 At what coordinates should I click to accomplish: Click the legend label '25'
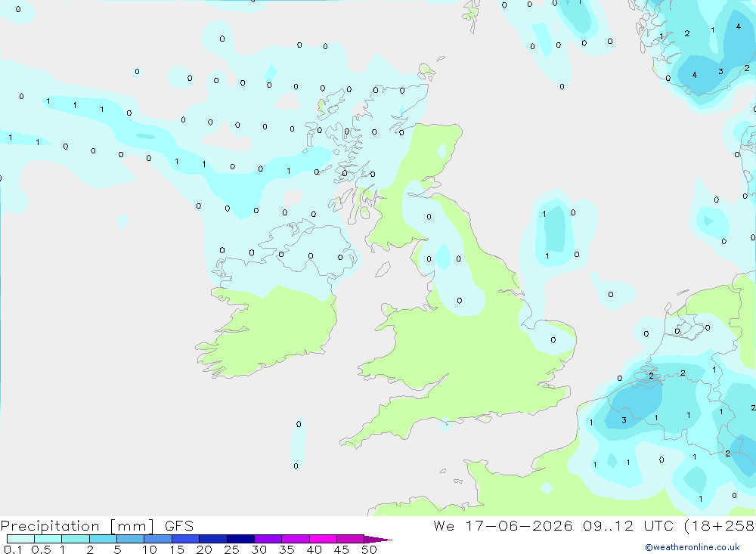pos(232,549)
